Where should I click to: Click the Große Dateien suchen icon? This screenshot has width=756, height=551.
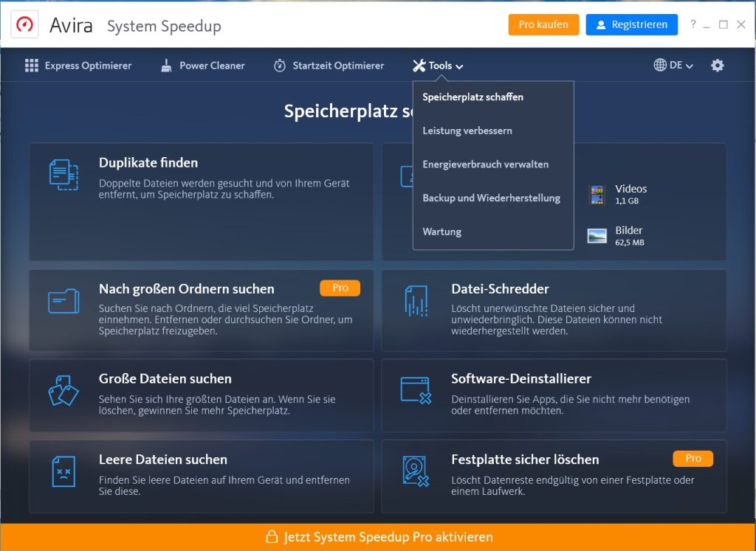click(x=63, y=391)
